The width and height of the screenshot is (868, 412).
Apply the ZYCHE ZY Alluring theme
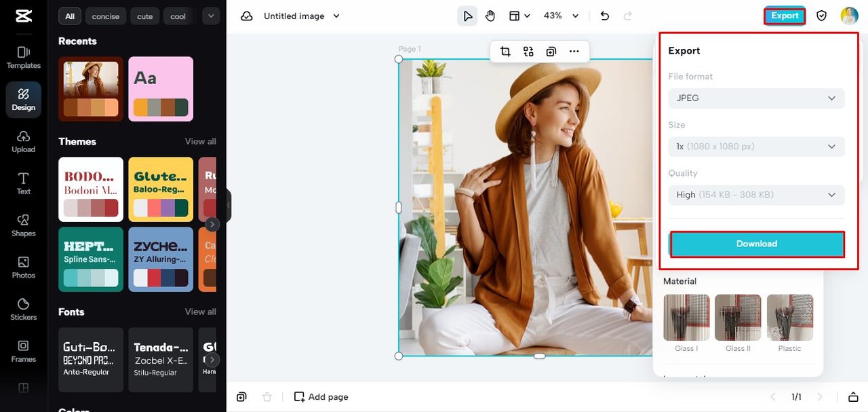[x=161, y=259]
